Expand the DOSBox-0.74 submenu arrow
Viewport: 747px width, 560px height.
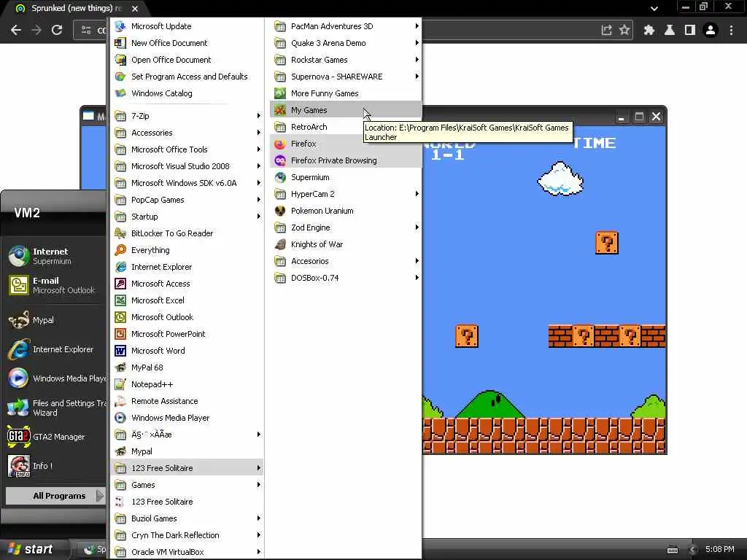coord(417,278)
